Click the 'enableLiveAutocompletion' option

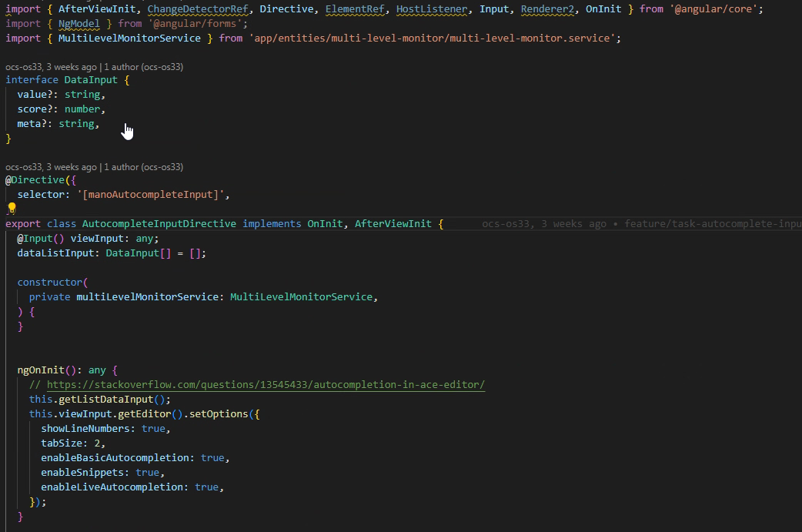(x=112, y=487)
